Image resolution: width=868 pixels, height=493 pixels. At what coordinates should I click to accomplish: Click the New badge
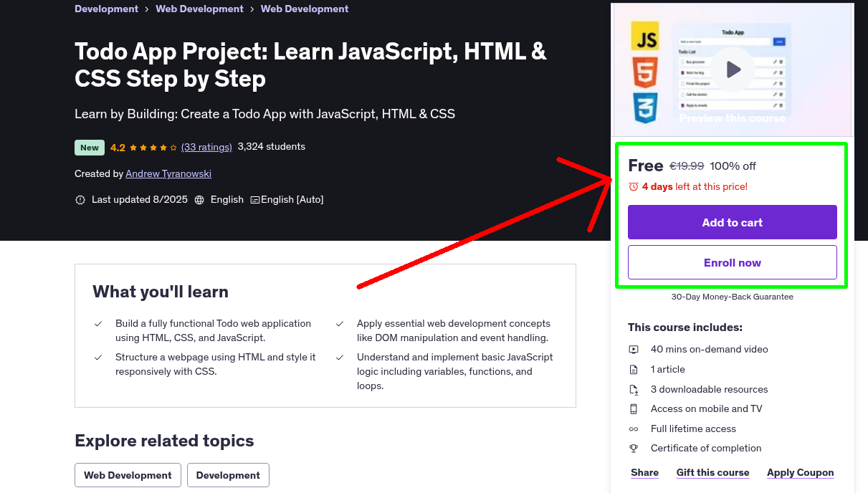point(90,148)
